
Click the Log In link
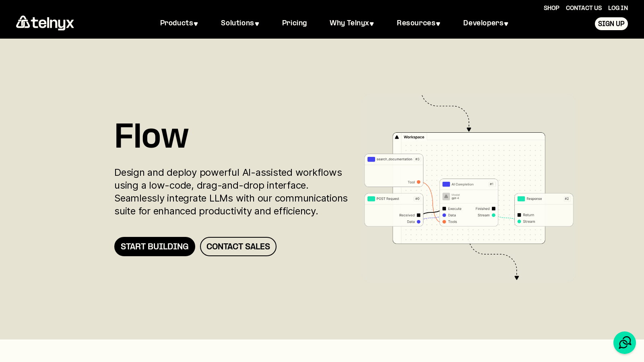click(x=618, y=8)
